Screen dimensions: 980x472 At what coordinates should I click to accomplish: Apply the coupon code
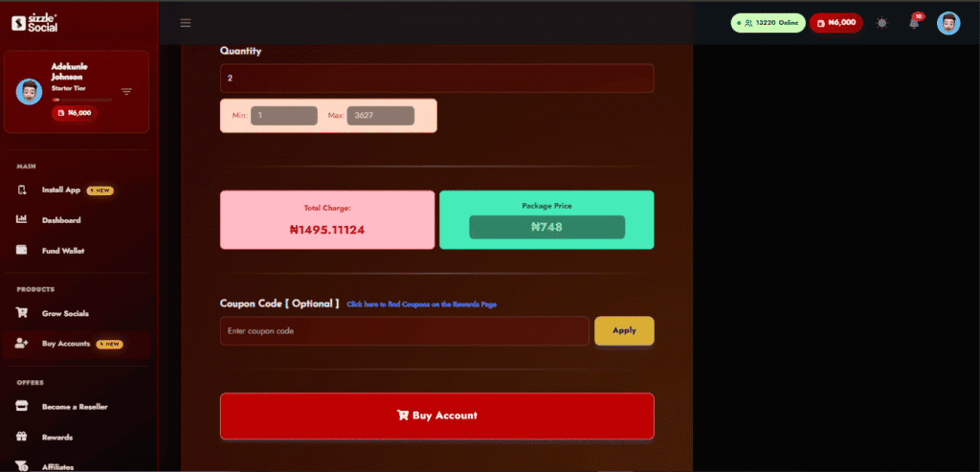[624, 330]
